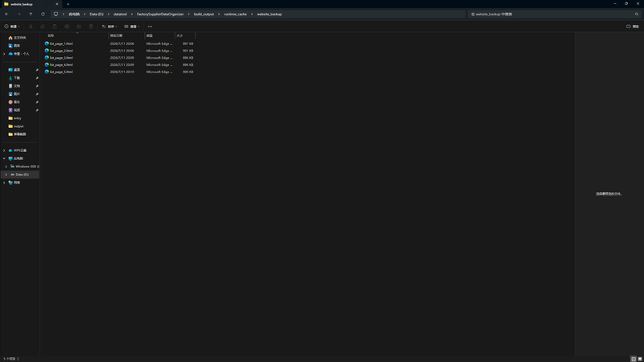
Task: Open a new tab with plus icon
Action: (68, 4)
